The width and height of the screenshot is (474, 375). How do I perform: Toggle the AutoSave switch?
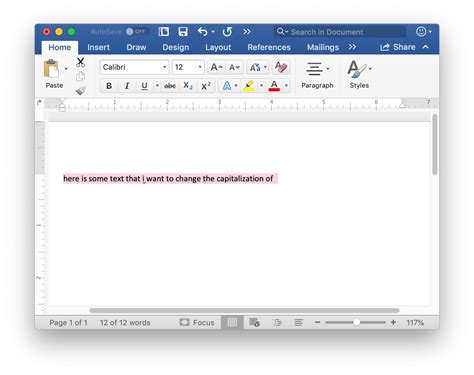pyautogui.click(x=135, y=32)
